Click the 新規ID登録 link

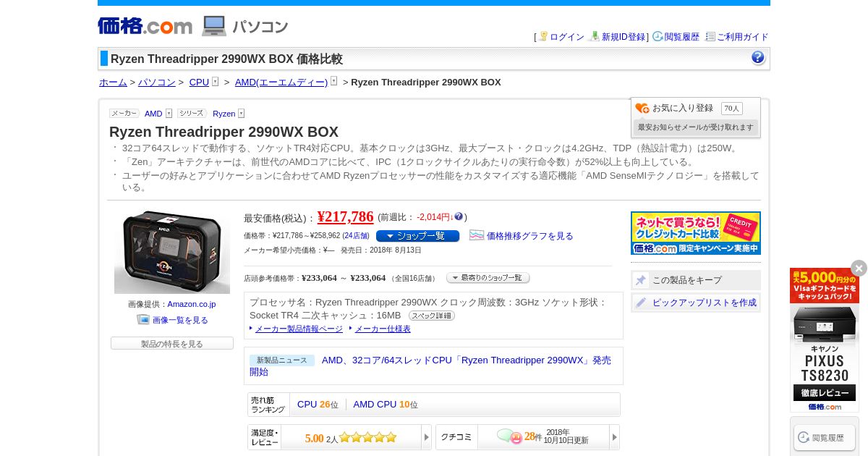point(624,37)
